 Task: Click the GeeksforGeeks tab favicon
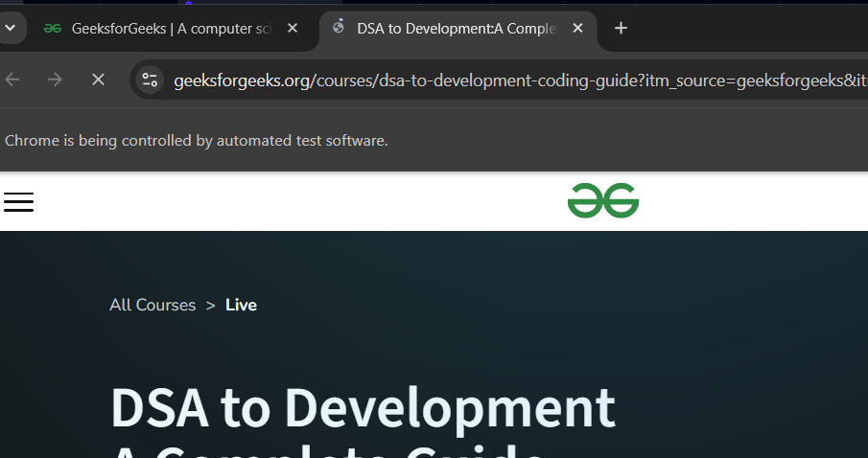point(53,28)
